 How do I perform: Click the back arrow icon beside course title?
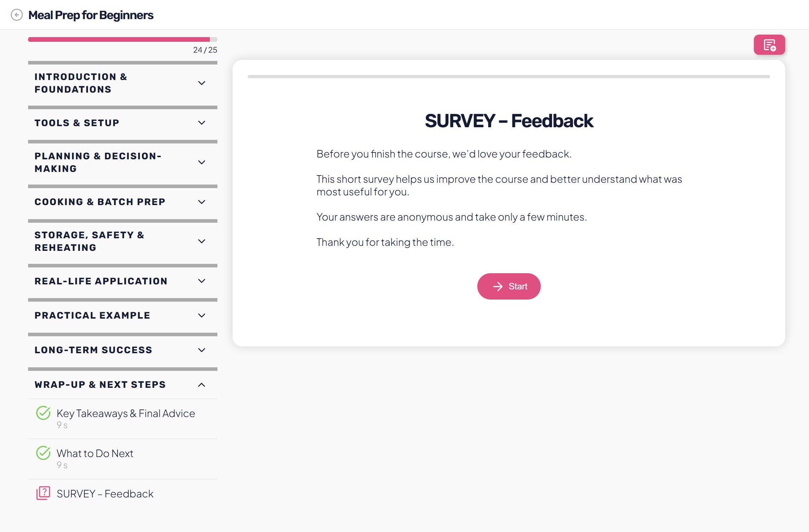[17, 15]
